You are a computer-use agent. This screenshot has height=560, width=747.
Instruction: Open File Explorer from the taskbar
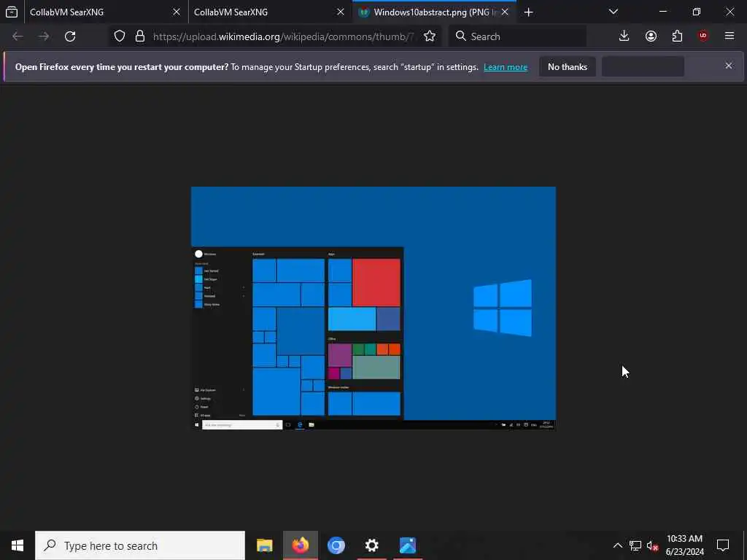tap(264, 545)
